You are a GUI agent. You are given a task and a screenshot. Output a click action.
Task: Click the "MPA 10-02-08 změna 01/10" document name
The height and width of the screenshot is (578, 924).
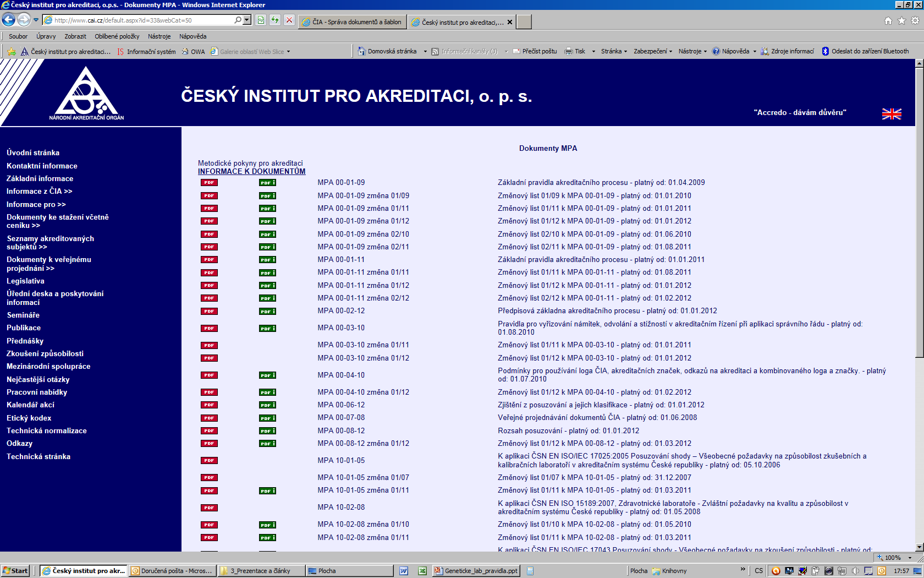[x=363, y=525]
